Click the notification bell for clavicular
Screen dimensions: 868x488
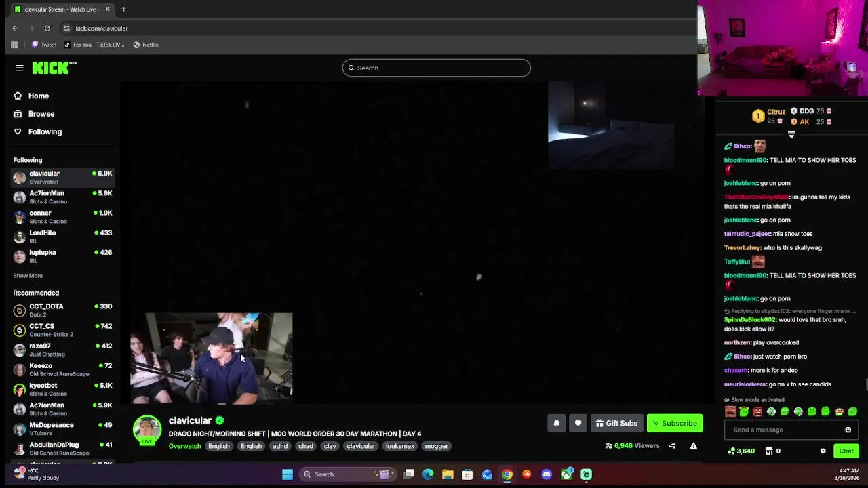pyautogui.click(x=556, y=423)
